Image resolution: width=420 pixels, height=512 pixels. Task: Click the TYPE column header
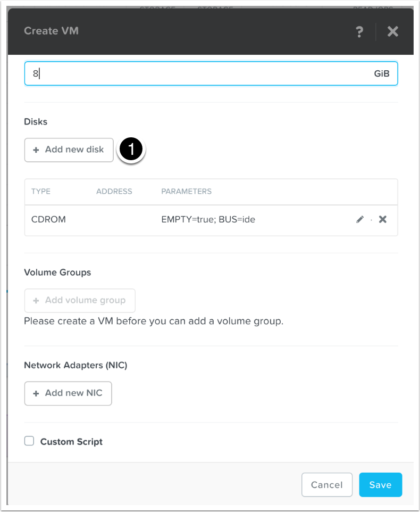click(x=40, y=192)
